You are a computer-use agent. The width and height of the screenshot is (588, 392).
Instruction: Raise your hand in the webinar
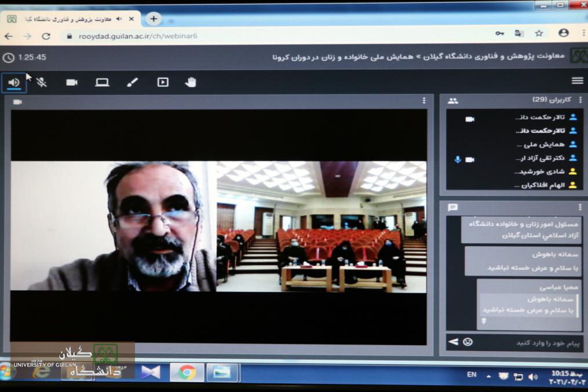[191, 82]
